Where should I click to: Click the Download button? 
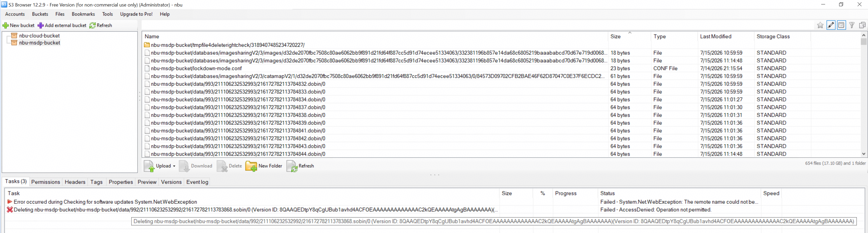click(196, 166)
